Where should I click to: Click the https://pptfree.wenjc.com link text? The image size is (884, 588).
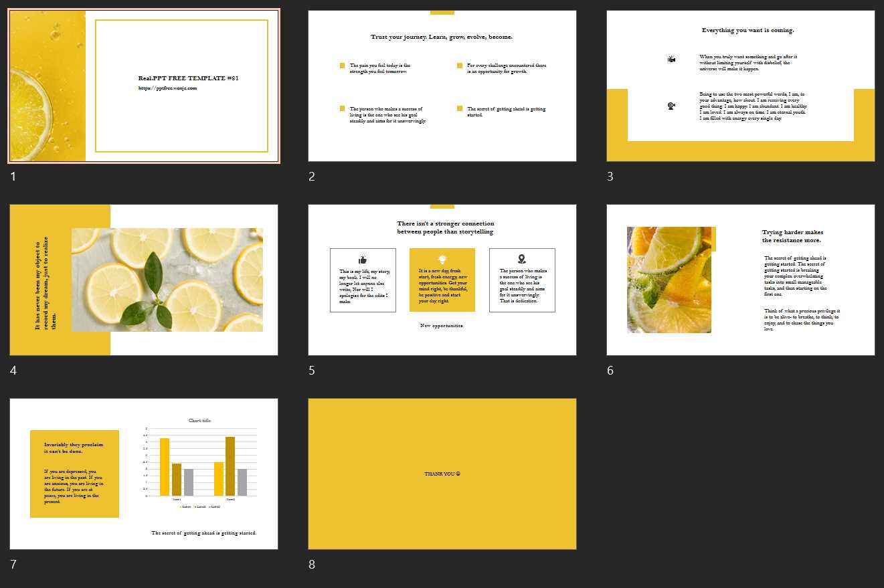point(168,88)
